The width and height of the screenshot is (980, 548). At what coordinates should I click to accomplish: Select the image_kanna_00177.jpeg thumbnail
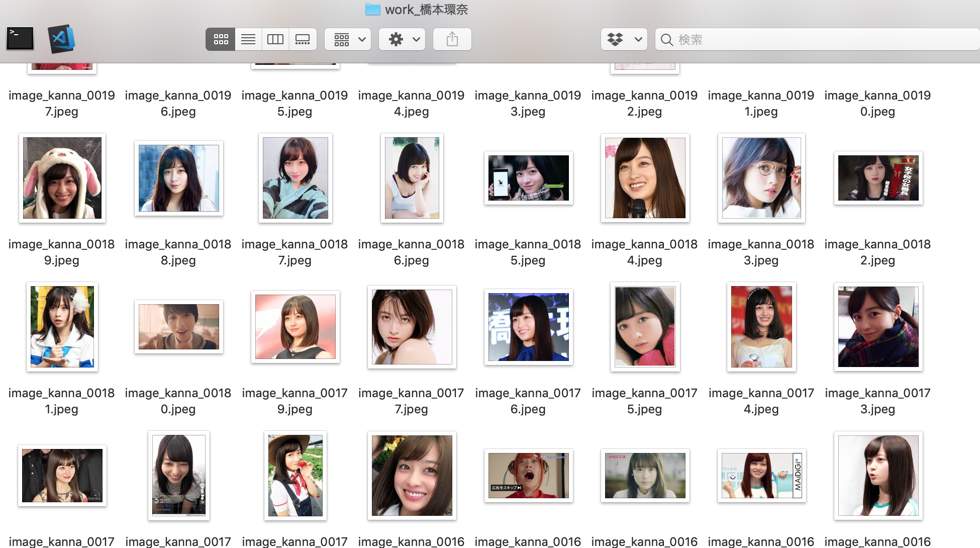point(412,327)
